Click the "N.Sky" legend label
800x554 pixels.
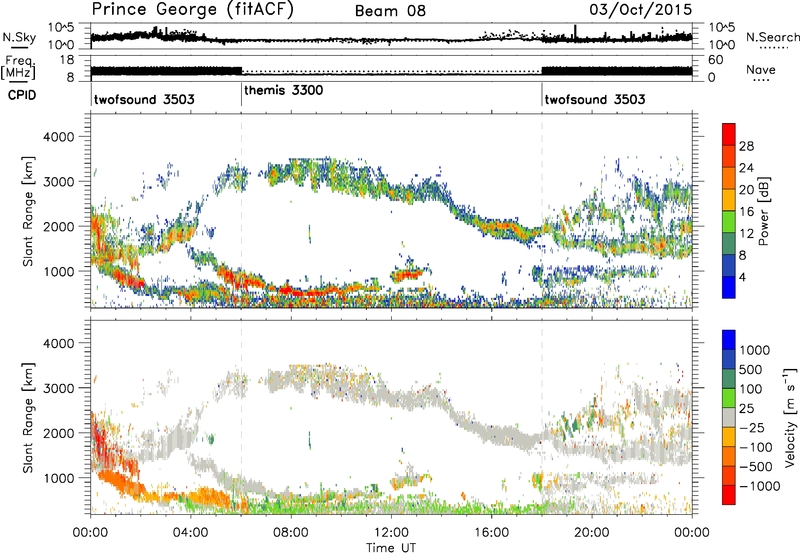[19, 37]
